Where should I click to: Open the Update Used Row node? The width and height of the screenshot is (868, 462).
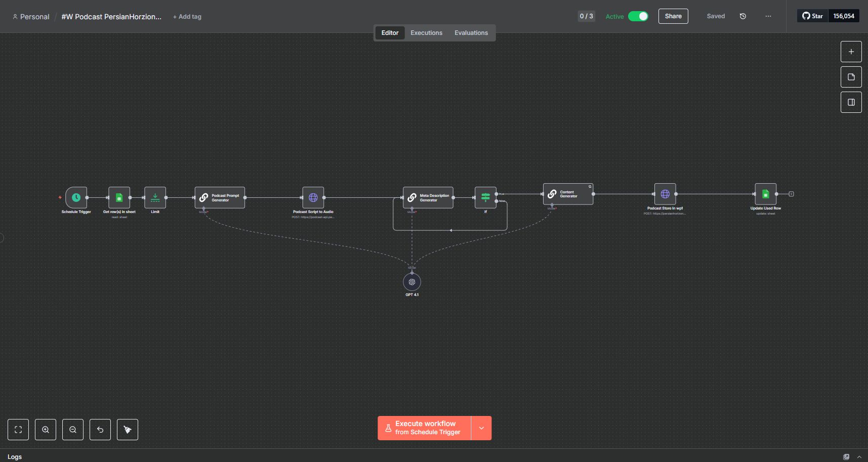[x=765, y=194]
